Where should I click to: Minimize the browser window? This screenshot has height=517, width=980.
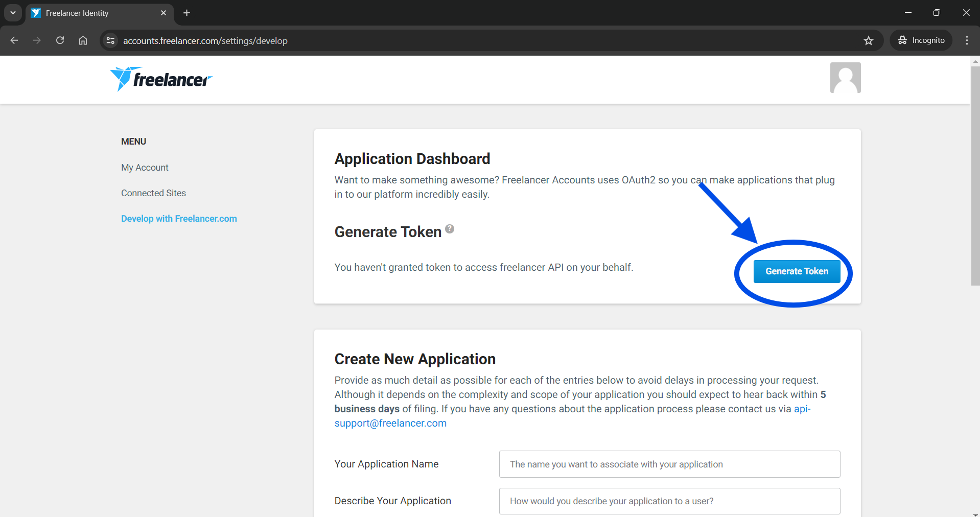point(908,13)
